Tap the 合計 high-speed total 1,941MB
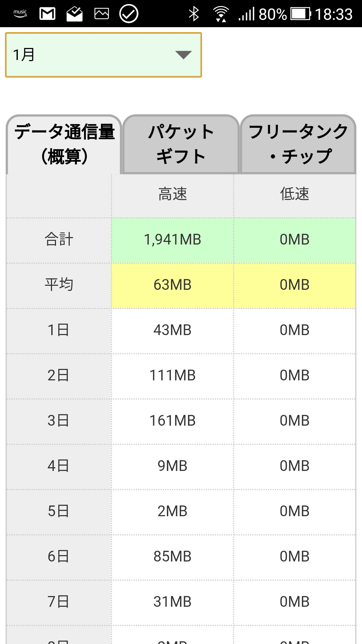The width and height of the screenshot is (362, 644). (x=172, y=240)
